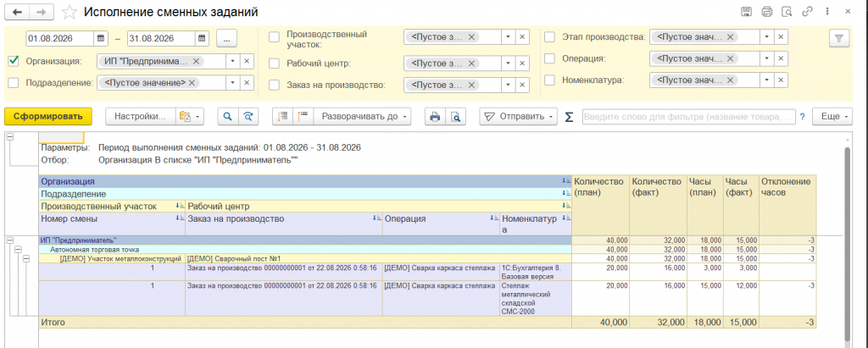This screenshot has height=348, width=868.
Task: Open calendar for end date 31.08.2026
Action: tap(202, 38)
